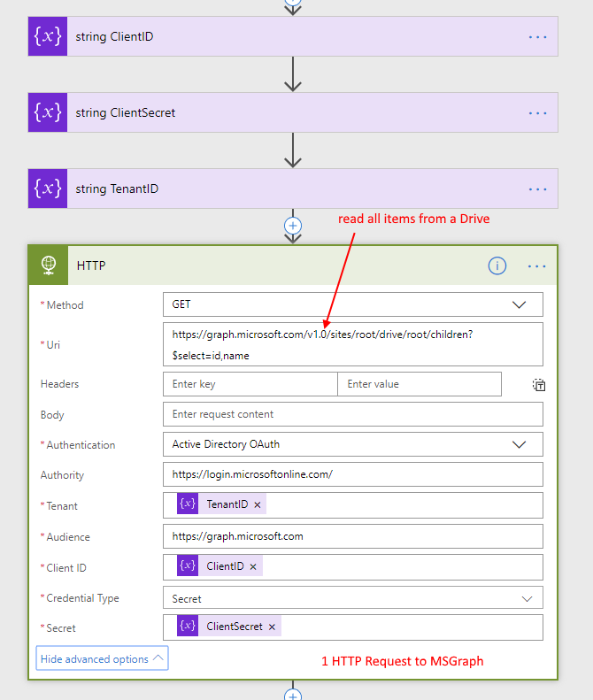Screen dimensions: 593x700
Task: Open the Method dropdown showing GET
Action: (352, 304)
